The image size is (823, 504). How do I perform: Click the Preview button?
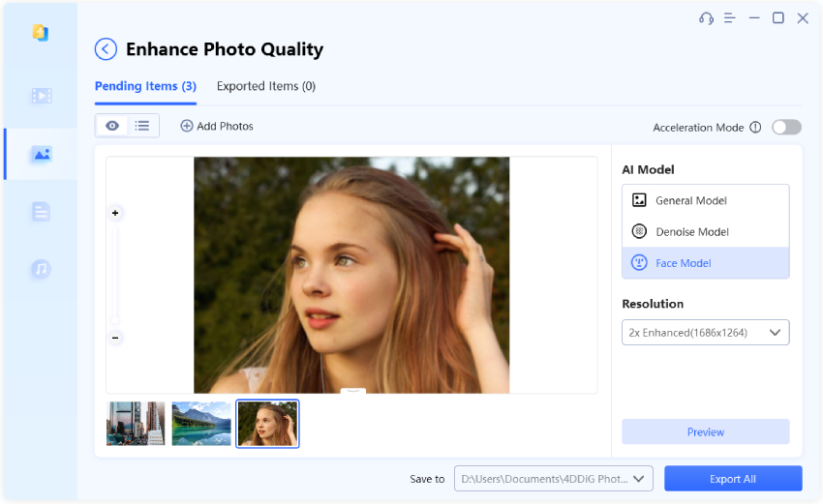coord(705,432)
